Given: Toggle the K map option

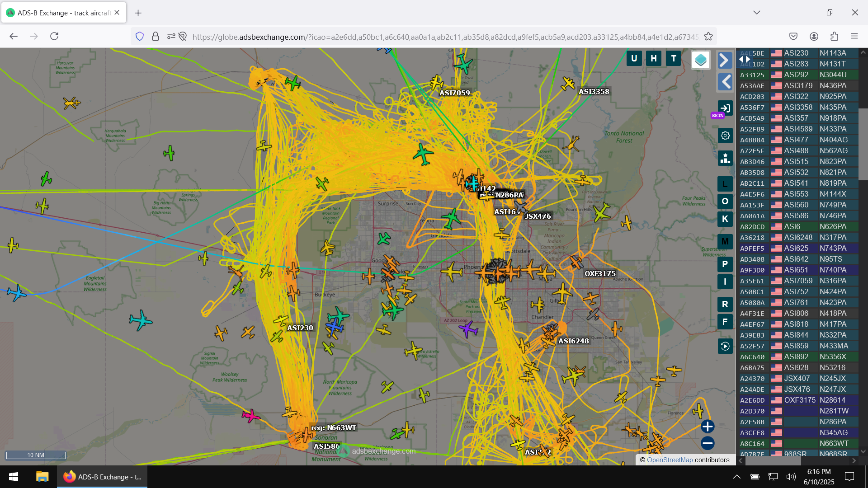Looking at the screenshot, I should 725,219.
